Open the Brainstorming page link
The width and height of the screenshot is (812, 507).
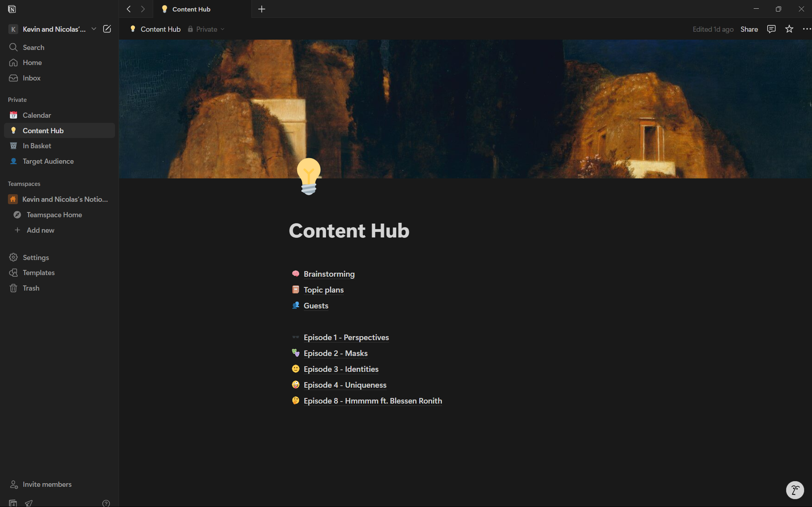point(329,274)
